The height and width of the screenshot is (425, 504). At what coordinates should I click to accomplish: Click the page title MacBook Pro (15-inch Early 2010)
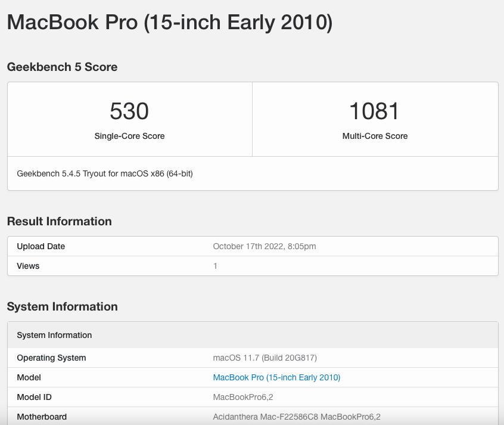click(170, 23)
